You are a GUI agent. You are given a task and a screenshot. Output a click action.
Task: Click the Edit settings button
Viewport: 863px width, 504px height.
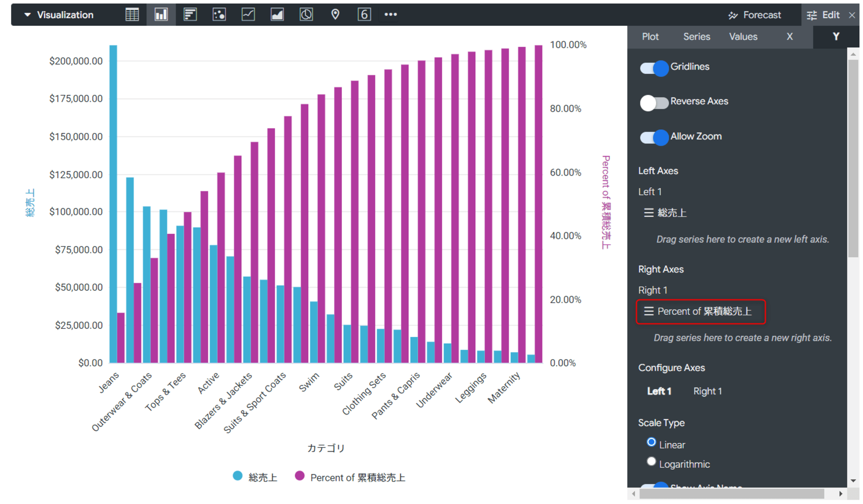(x=823, y=15)
